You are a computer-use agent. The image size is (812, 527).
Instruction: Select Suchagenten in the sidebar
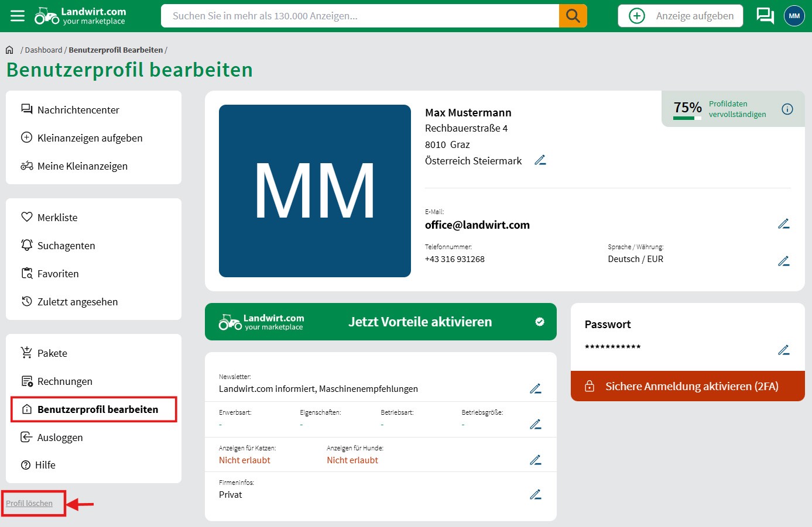[66, 246]
